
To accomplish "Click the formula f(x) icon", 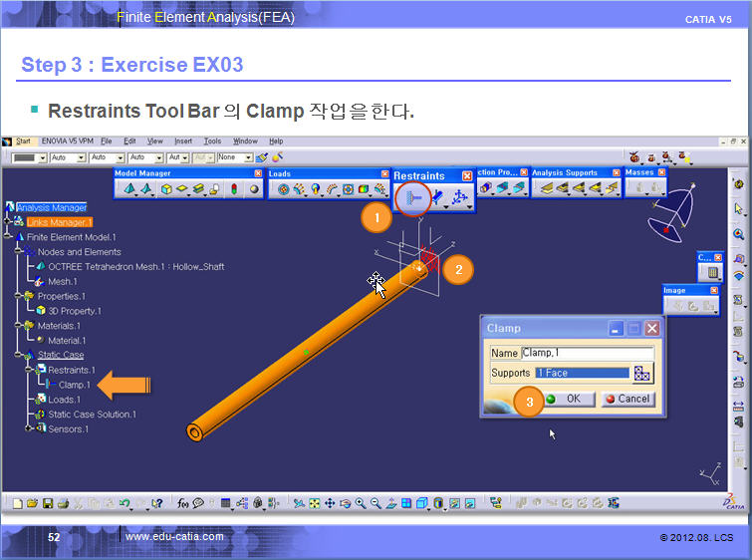I will [x=182, y=503].
